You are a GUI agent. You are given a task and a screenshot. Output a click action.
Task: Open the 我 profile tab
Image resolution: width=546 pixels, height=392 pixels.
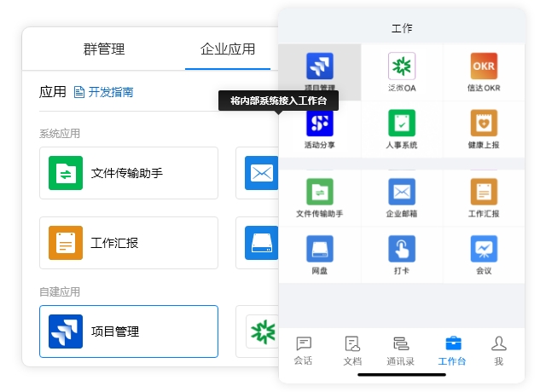(x=498, y=350)
